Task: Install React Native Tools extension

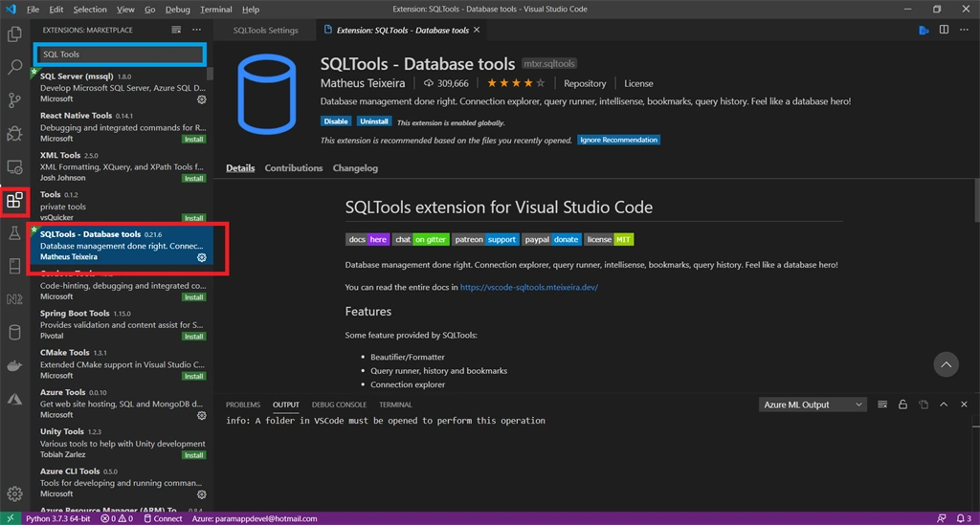Action: point(193,140)
